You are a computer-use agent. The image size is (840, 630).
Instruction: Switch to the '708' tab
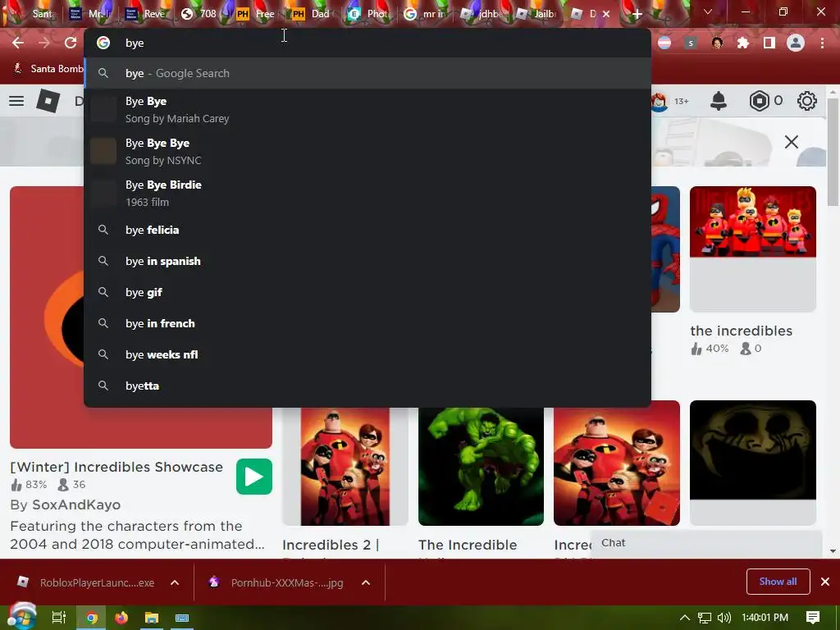199,14
